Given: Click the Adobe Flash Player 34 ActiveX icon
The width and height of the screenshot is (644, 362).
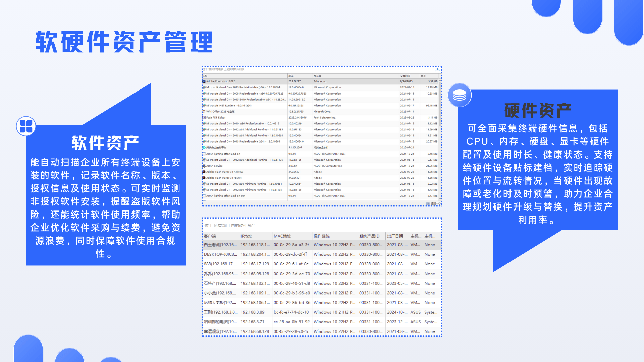Looking at the screenshot, I should pyautogui.click(x=203, y=172).
